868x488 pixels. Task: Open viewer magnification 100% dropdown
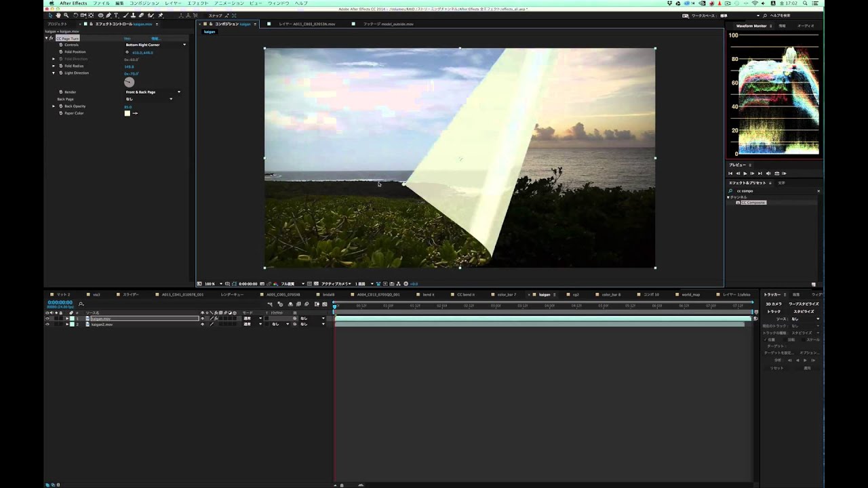pyautogui.click(x=213, y=283)
